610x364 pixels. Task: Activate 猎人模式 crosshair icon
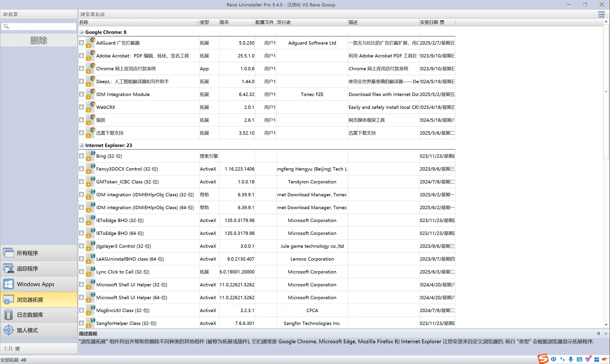click(x=9, y=330)
